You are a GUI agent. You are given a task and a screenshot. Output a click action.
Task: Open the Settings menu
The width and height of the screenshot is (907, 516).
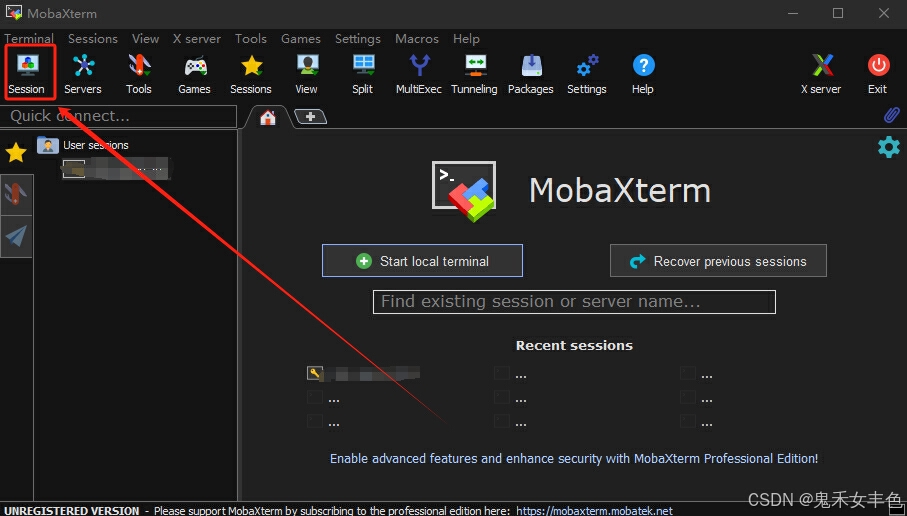click(x=357, y=39)
